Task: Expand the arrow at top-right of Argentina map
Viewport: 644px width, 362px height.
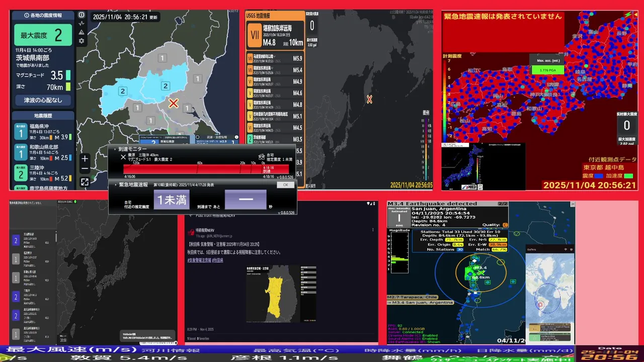Action: pos(572,204)
